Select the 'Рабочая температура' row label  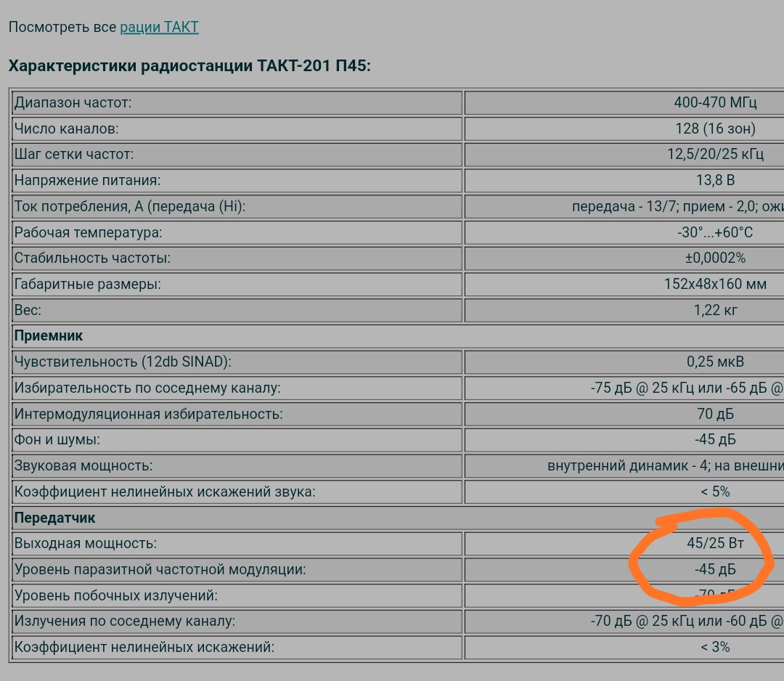(x=89, y=232)
